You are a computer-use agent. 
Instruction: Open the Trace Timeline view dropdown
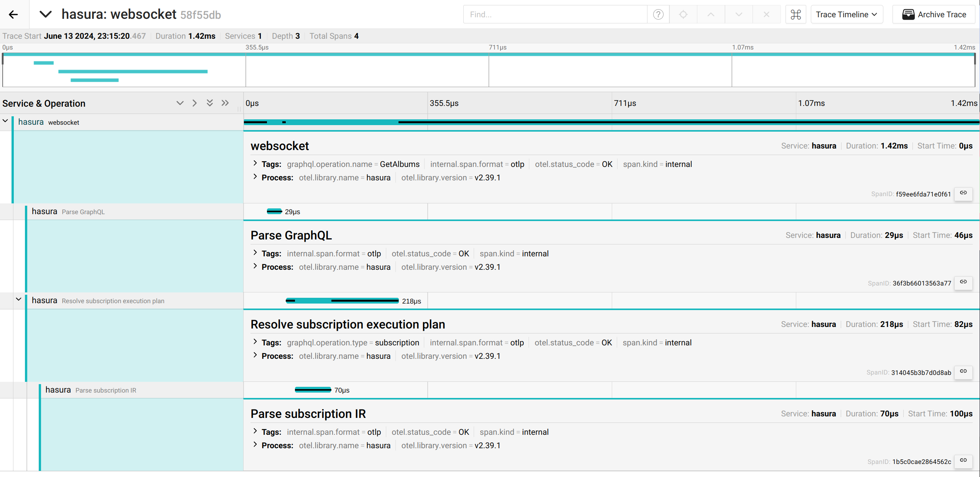click(847, 14)
